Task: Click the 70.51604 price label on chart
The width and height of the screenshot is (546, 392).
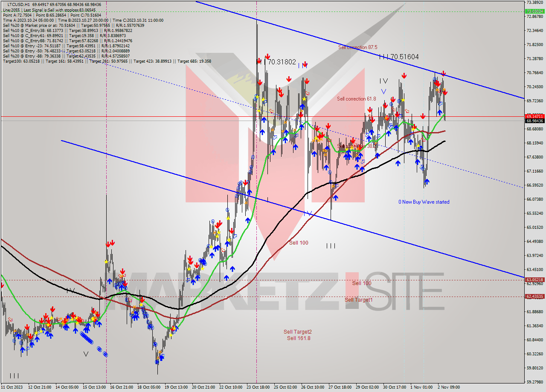Action: (x=404, y=56)
